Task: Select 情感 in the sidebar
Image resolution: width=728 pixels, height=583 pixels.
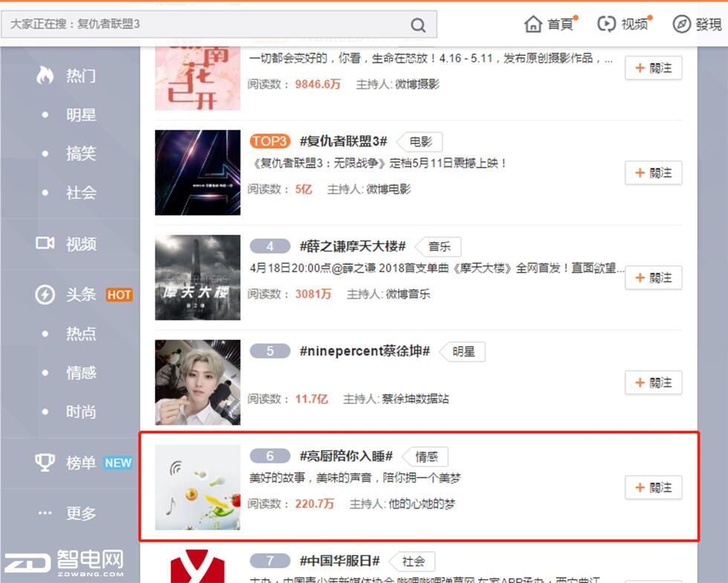Action: coord(81,373)
